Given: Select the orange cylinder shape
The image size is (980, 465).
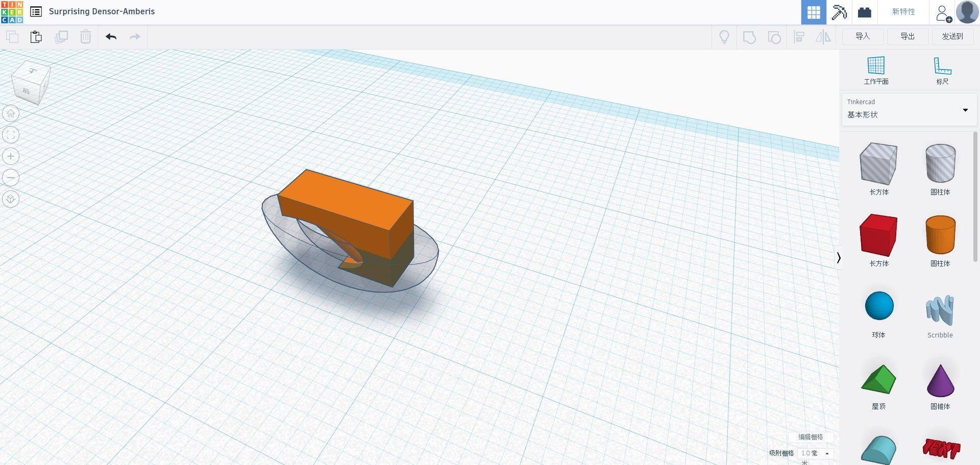Looking at the screenshot, I should [x=940, y=235].
